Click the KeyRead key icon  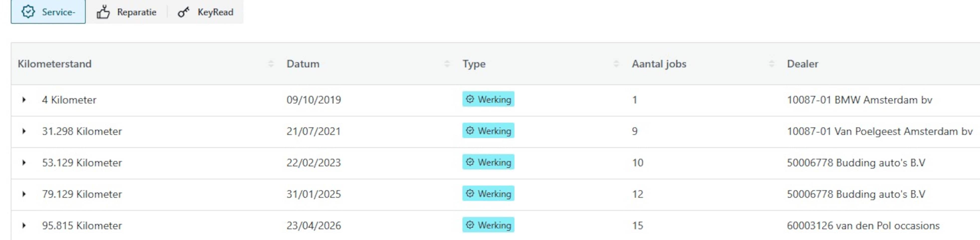[x=183, y=12]
